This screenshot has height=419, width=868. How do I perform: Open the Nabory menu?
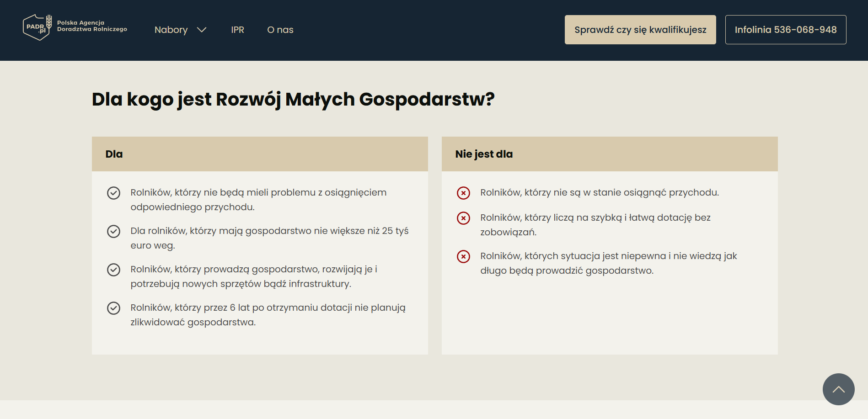click(171, 30)
